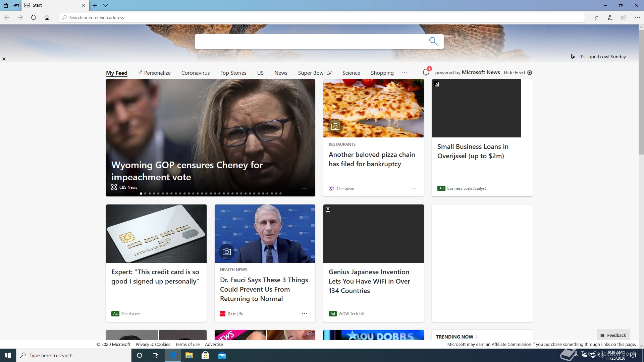Screen dimensions: 644x362
Task: Open Terms of use link
Action: click(x=187, y=344)
